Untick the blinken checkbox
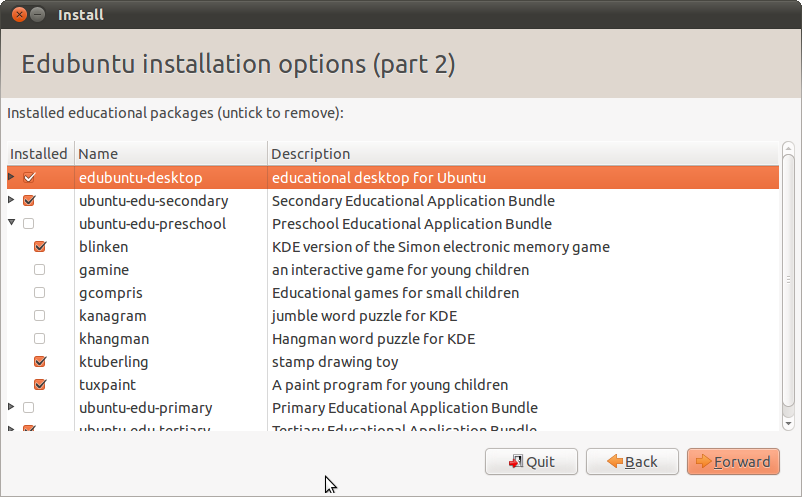802x497 pixels. (x=40, y=246)
